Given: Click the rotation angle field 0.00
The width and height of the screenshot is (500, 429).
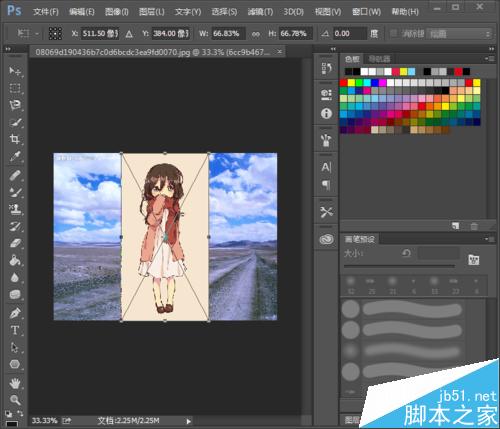Looking at the screenshot, I should 350,34.
